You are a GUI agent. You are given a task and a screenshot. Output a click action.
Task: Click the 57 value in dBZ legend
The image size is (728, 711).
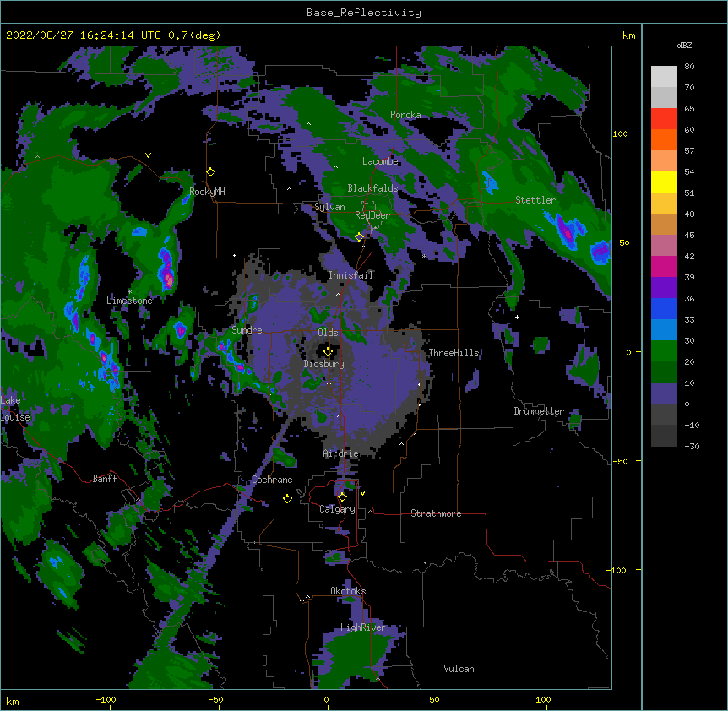tap(689, 151)
